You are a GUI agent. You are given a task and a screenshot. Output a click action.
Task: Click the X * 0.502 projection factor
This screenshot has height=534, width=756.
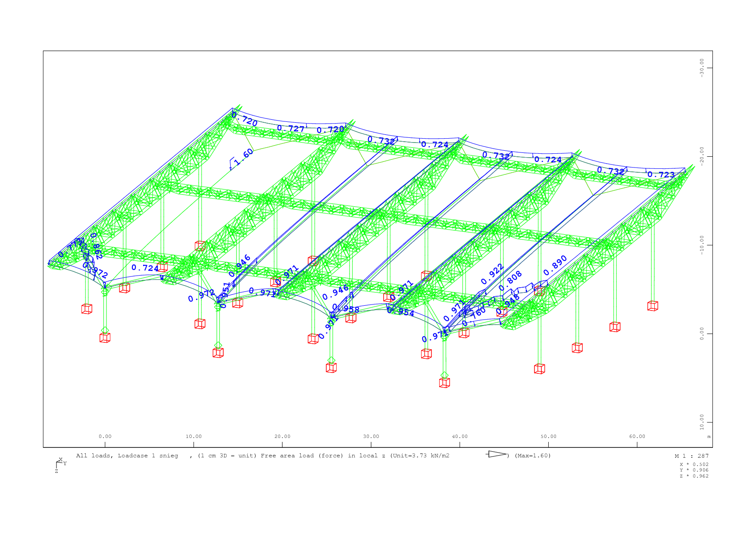694,464
